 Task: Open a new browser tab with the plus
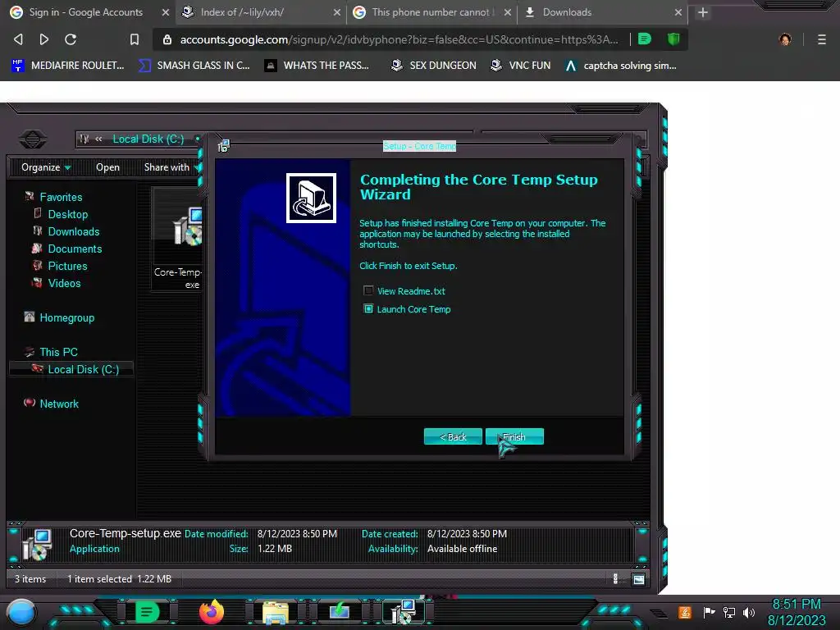703,12
